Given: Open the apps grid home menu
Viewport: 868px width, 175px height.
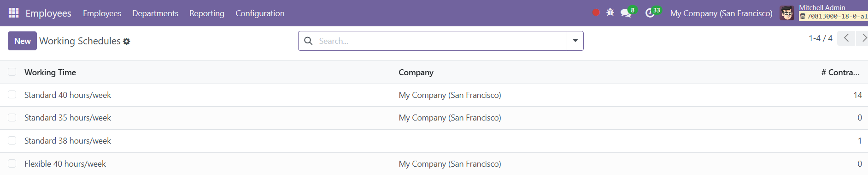Looking at the screenshot, I should tap(14, 13).
